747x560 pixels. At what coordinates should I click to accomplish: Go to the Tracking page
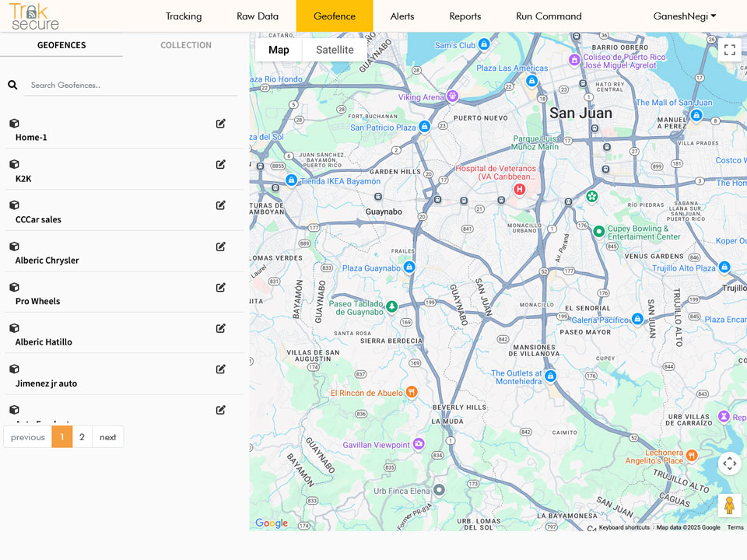click(x=184, y=16)
